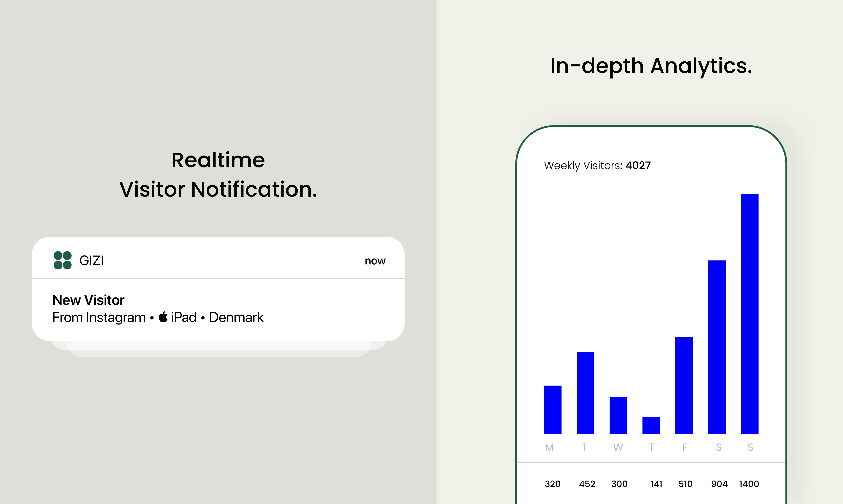Click the Realtime Visitor Notification heading

point(218,174)
